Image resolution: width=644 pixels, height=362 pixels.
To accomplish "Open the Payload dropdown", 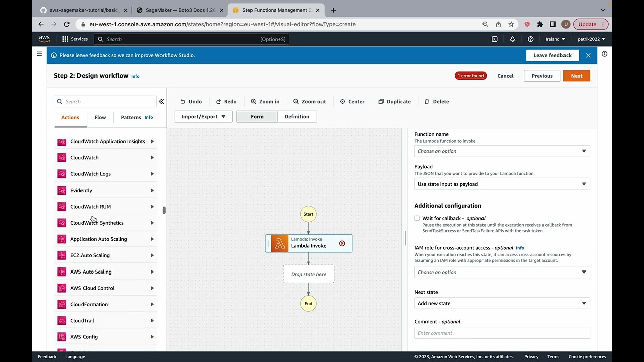I will pyautogui.click(x=502, y=184).
